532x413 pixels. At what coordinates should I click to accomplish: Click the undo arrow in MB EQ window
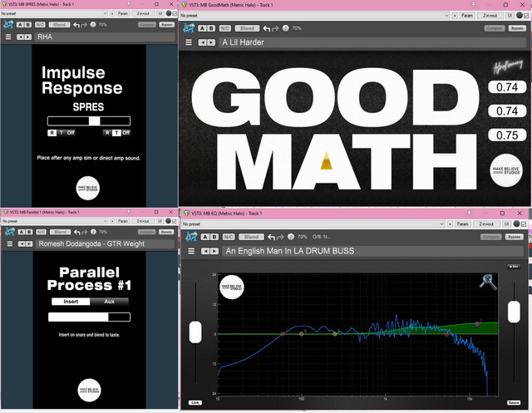[x=272, y=237]
